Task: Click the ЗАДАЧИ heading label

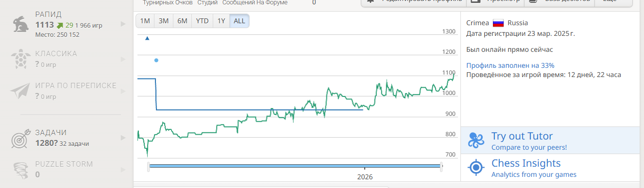Action: [x=51, y=133]
